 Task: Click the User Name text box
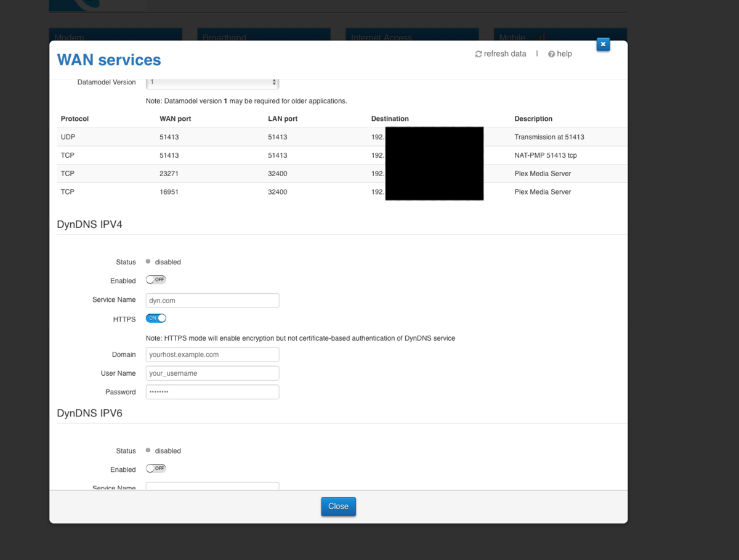pyautogui.click(x=212, y=373)
